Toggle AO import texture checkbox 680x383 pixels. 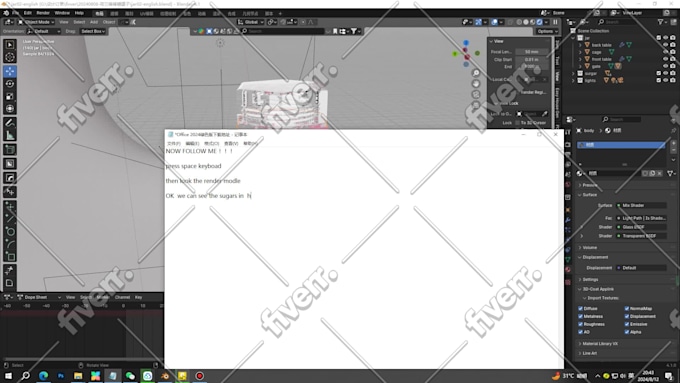[x=581, y=332]
